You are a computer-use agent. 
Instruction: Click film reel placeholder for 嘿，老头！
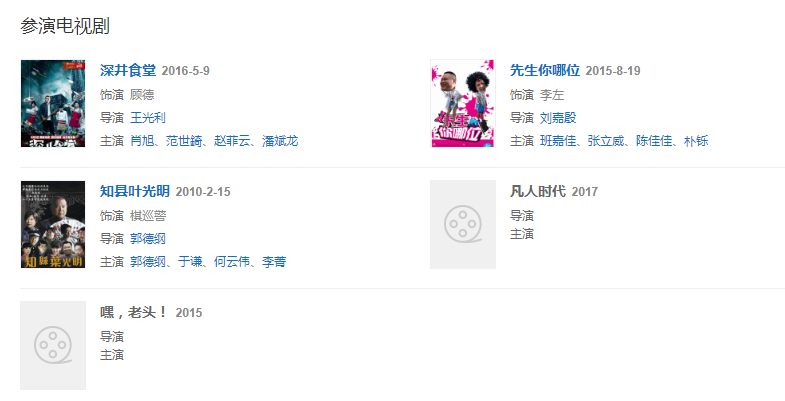(x=53, y=345)
